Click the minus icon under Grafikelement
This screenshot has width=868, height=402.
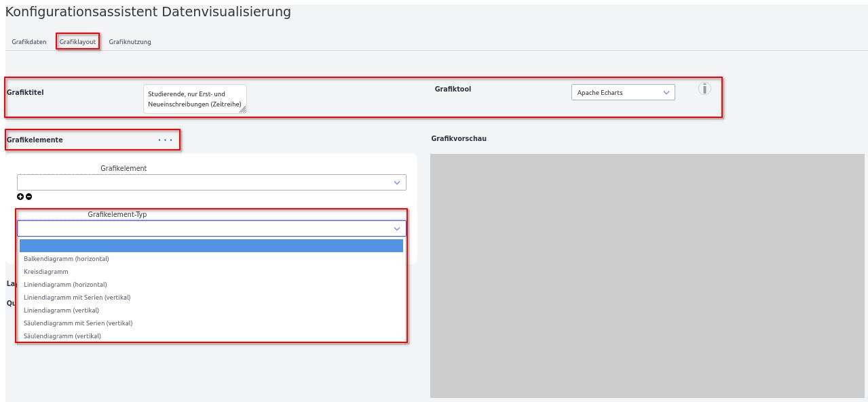tap(29, 197)
